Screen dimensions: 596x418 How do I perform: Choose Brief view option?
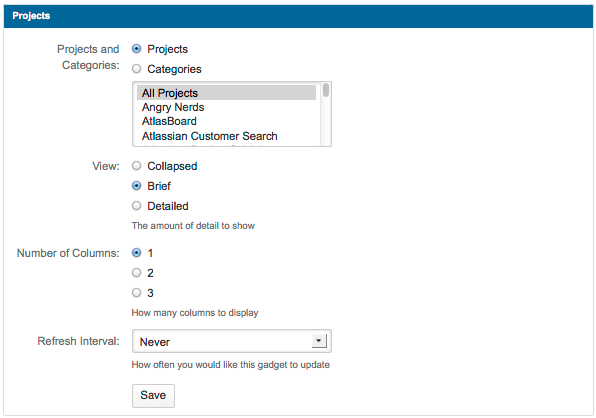[136, 186]
